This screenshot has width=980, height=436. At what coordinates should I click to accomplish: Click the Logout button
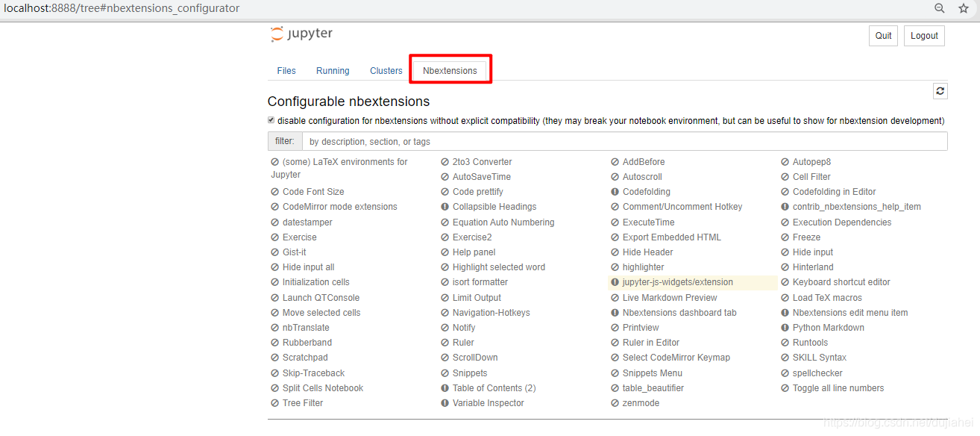924,36
